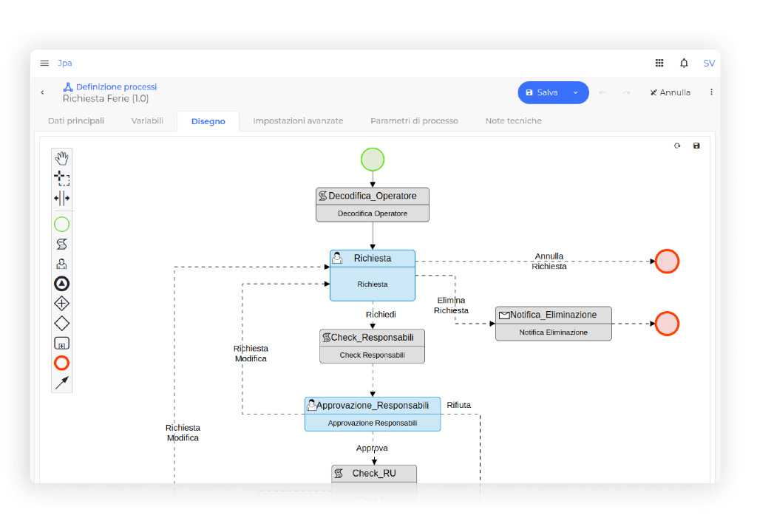
Task: Click the Annulla button
Action: [670, 92]
